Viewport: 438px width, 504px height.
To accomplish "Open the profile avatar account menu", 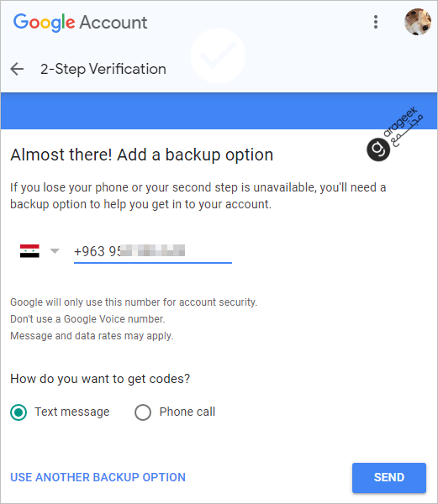I will point(418,22).
